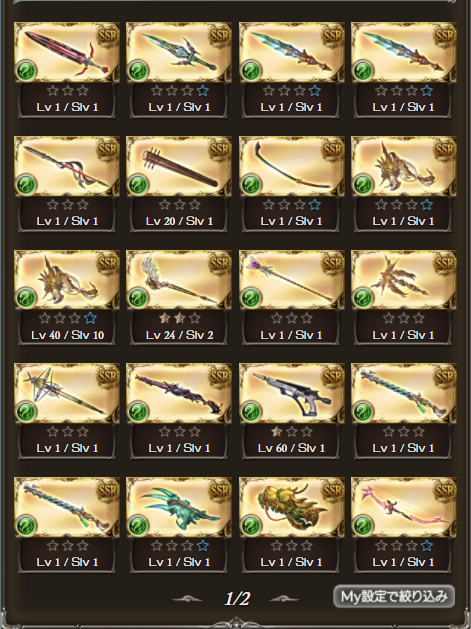Go to the previous page arrow
This screenshot has height=629, width=471.
[x=187, y=599]
